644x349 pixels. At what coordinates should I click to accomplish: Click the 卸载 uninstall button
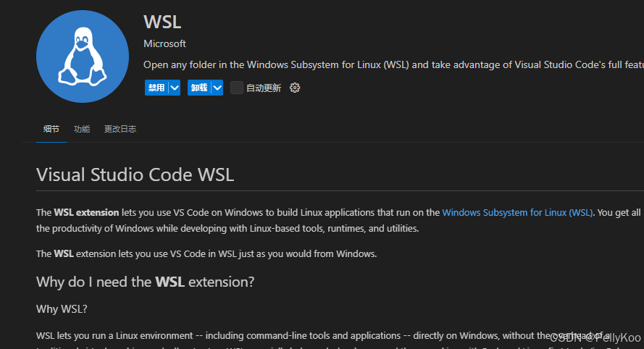199,88
